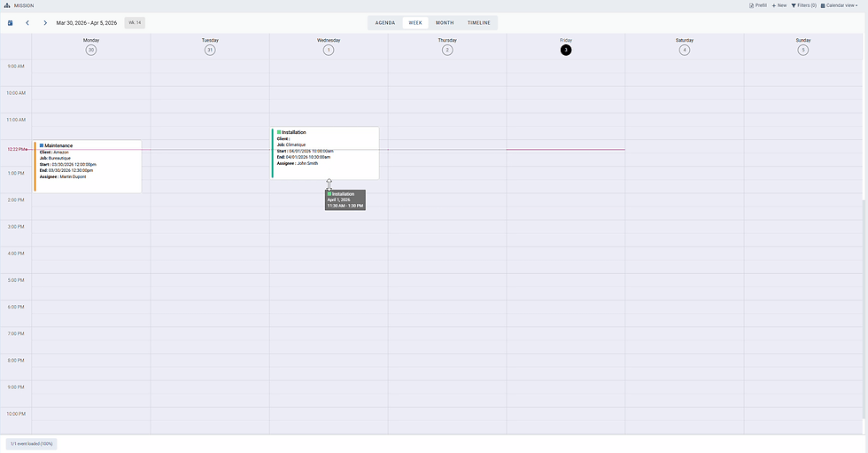This screenshot has height=453, width=868.
Task: Click the Client : Amazon line
Action: 54,152
